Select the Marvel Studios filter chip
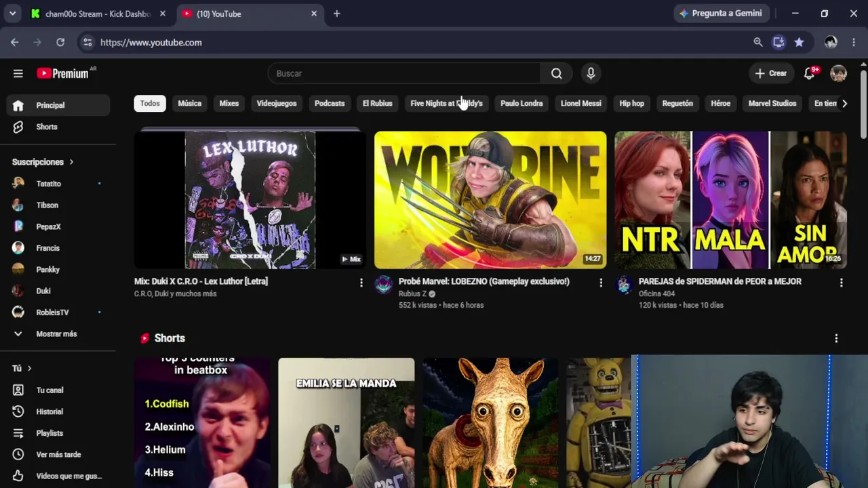The width and height of the screenshot is (868, 488). (772, 104)
